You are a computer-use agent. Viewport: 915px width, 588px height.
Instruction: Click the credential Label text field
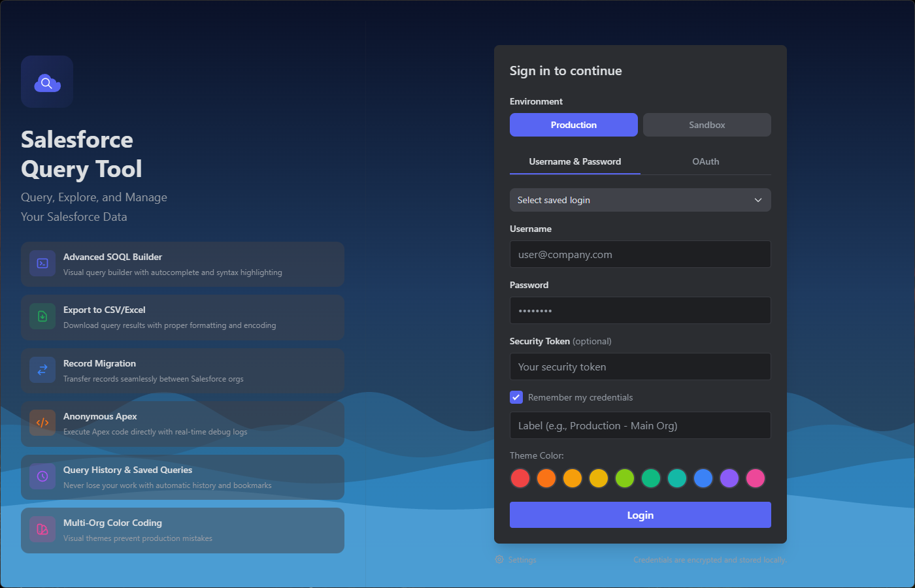coord(640,426)
